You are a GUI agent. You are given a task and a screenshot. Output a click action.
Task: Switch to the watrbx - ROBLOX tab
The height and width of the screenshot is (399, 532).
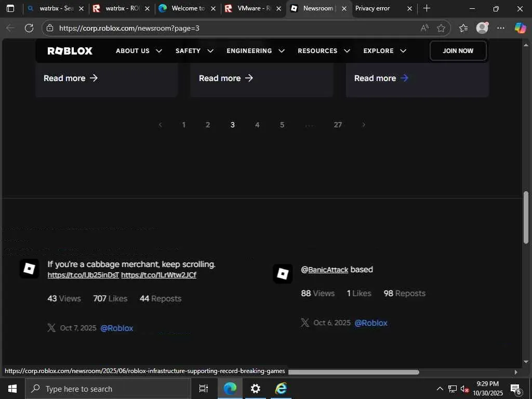[122, 8]
